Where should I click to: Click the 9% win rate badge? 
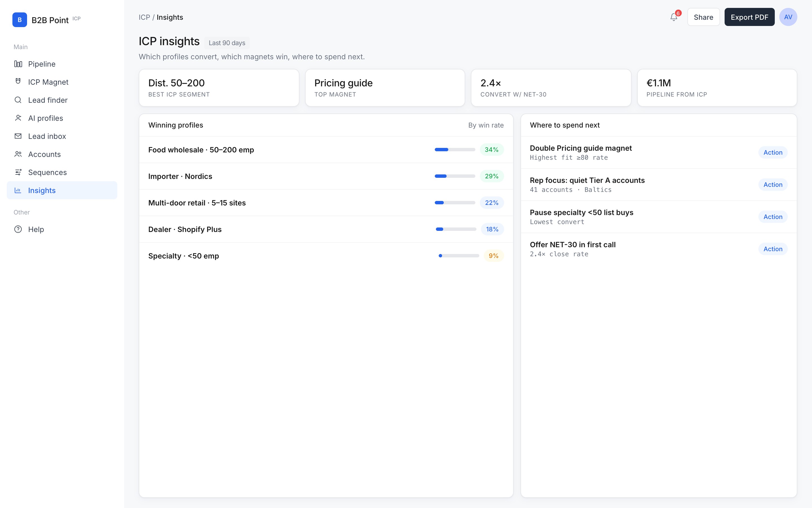point(494,256)
